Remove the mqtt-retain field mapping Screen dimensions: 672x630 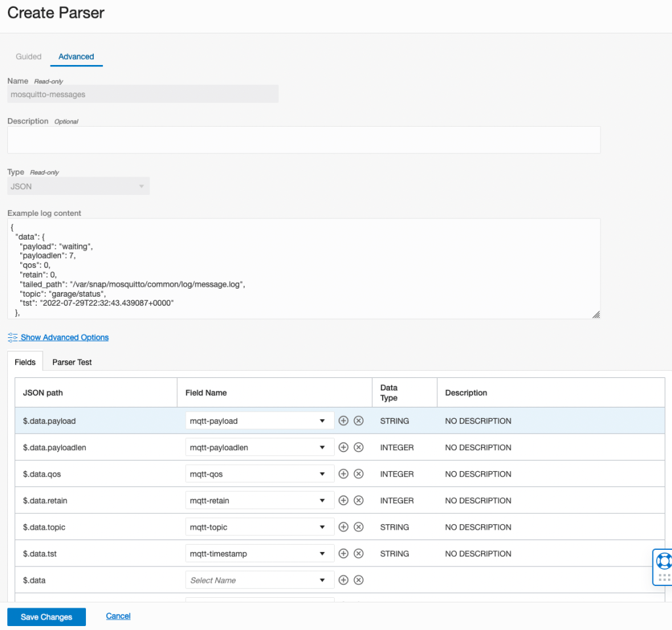pyautogui.click(x=358, y=500)
